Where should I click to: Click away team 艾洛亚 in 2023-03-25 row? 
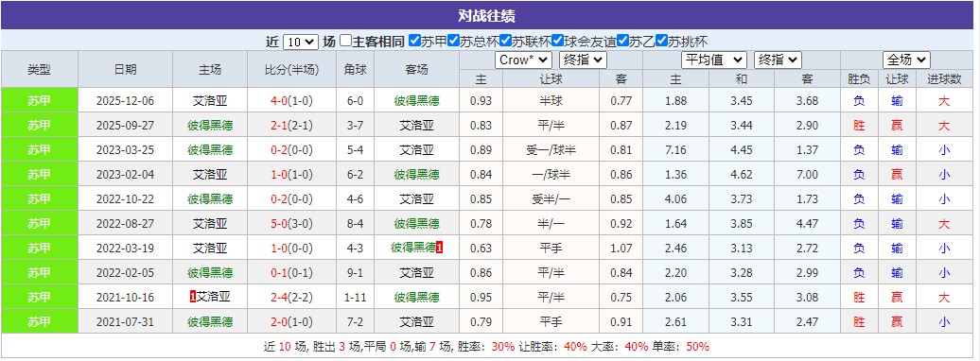(417, 150)
